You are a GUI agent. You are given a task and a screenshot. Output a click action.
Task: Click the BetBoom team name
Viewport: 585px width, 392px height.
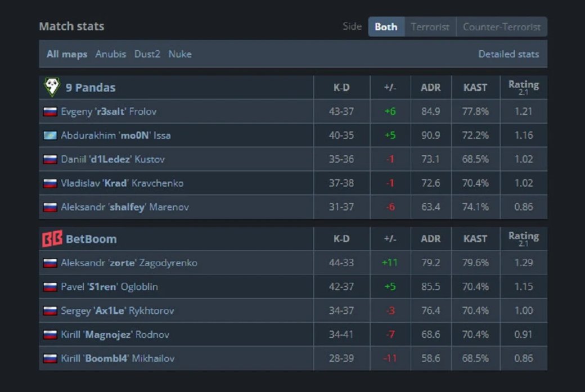(x=91, y=239)
